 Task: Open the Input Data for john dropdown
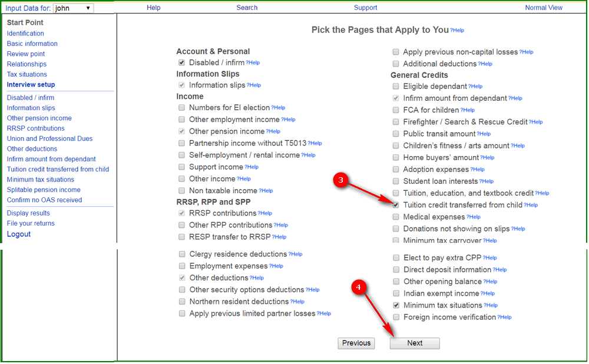pyautogui.click(x=73, y=8)
